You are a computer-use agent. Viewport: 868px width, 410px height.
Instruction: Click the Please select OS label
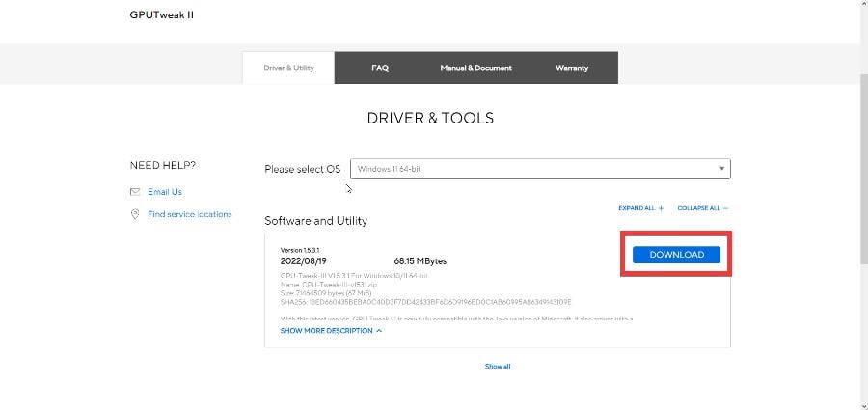pos(302,169)
